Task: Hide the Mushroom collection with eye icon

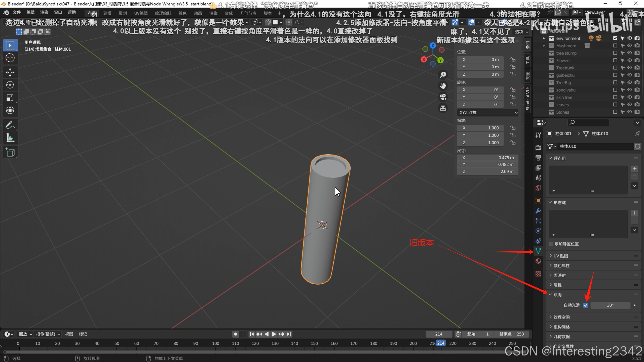Action: click(x=629, y=46)
